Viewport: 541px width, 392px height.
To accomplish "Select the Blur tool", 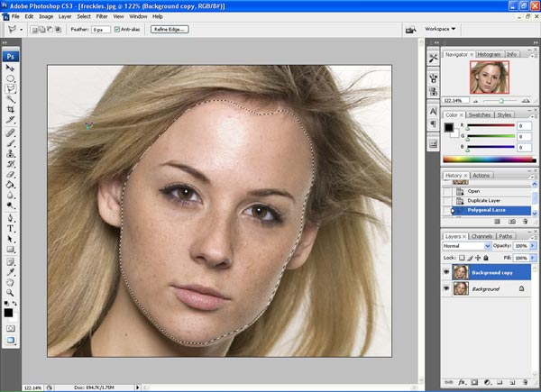I will [10, 196].
